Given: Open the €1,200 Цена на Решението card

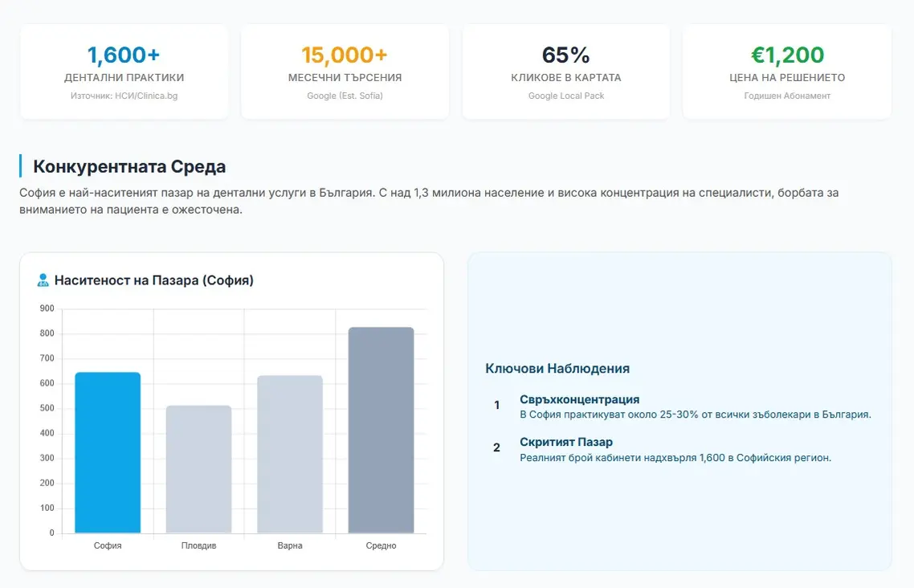Looking at the screenshot, I should pyautogui.click(x=786, y=71).
